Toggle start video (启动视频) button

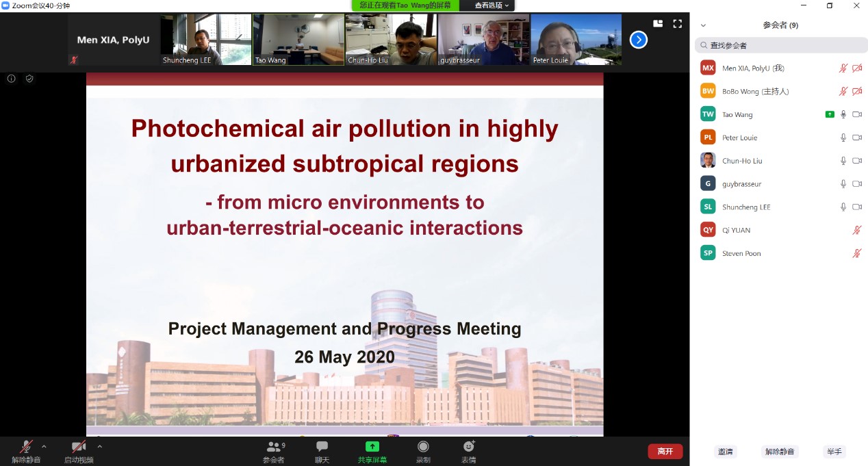pos(79,448)
